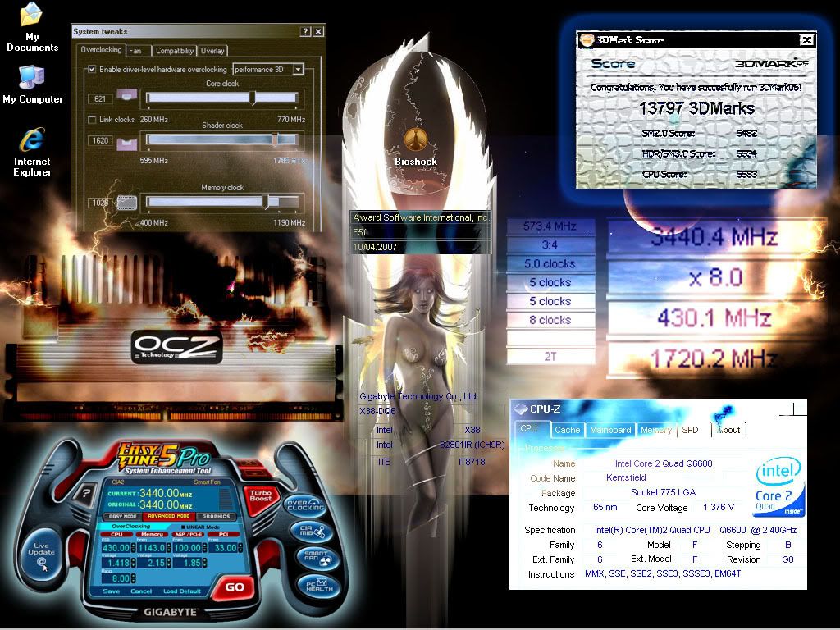
Task: Click the Core clock slider track
Action: pos(222,98)
